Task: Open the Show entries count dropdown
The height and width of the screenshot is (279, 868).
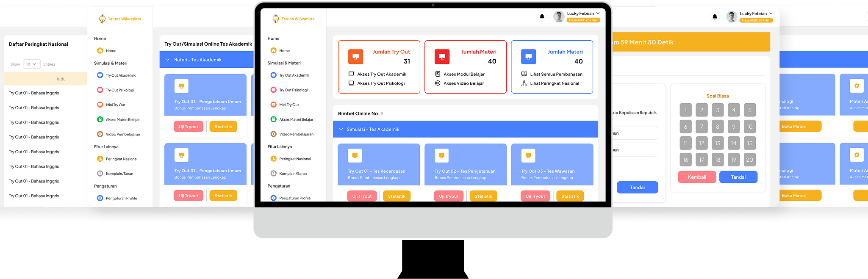Action: click(32, 64)
